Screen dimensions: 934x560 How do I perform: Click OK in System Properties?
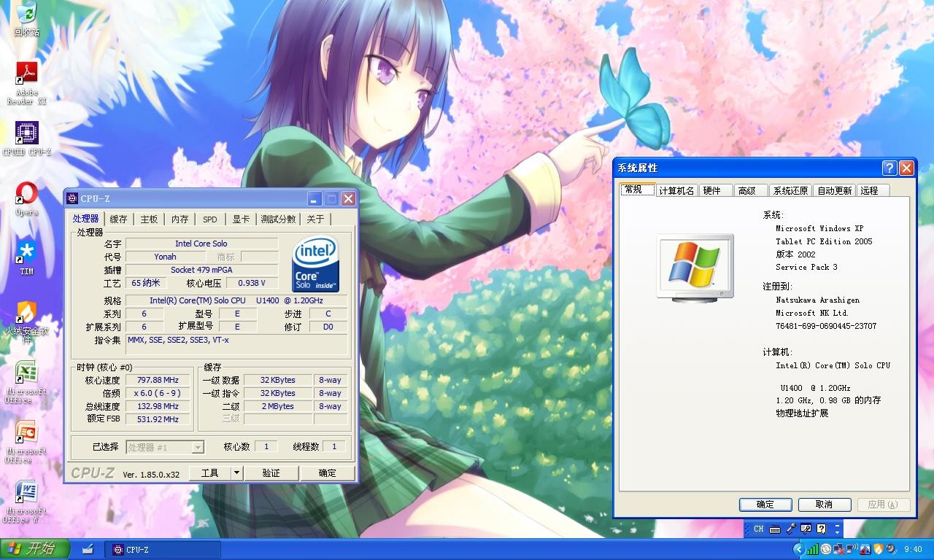[x=765, y=505]
